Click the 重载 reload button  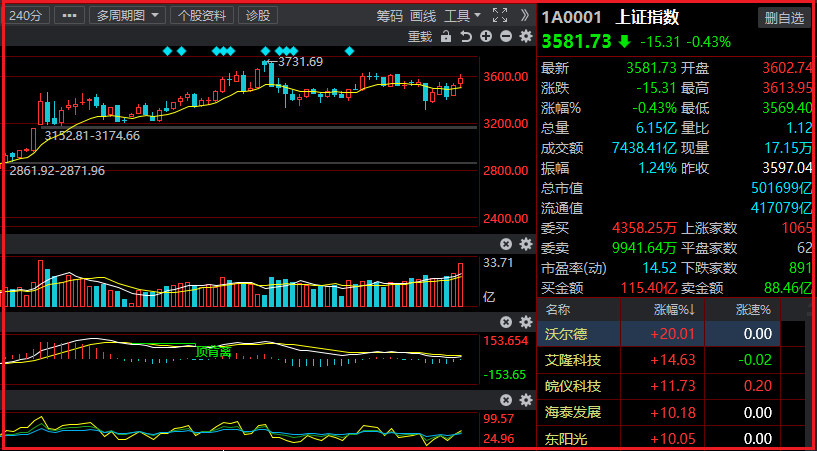(421, 37)
